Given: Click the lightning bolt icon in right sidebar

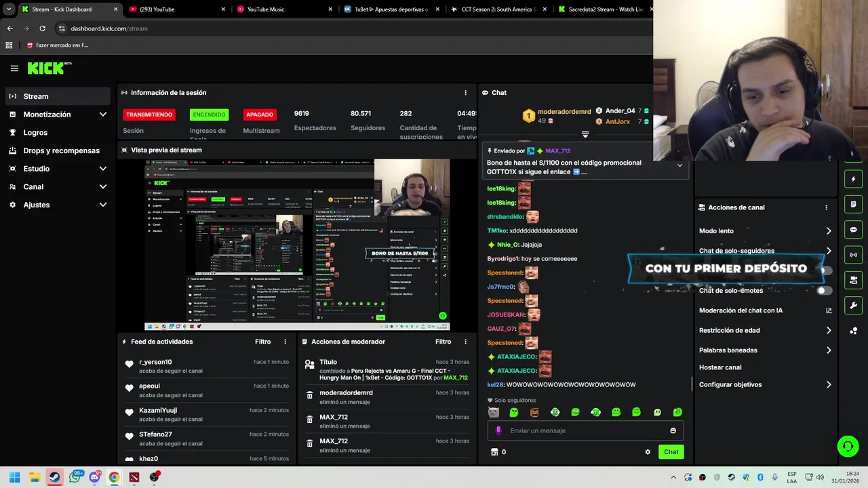Looking at the screenshot, I should click(853, 180).
